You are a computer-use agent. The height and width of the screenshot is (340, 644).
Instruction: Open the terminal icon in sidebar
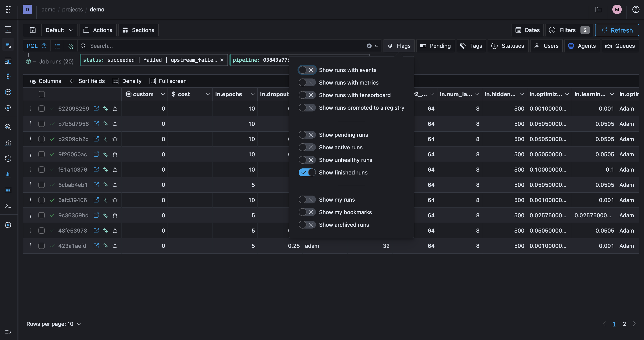(x=8, y=206)
